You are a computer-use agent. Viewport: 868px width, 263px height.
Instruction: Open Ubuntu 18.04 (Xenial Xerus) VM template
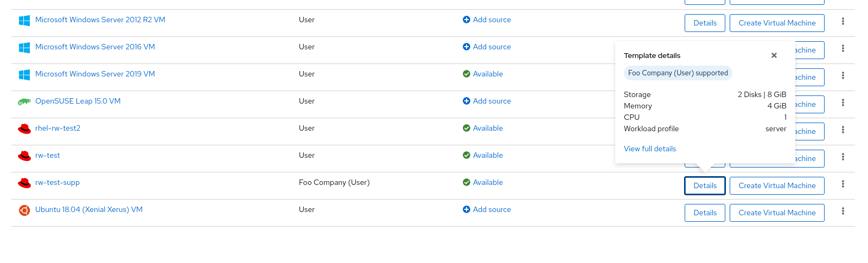coord(89,209)
